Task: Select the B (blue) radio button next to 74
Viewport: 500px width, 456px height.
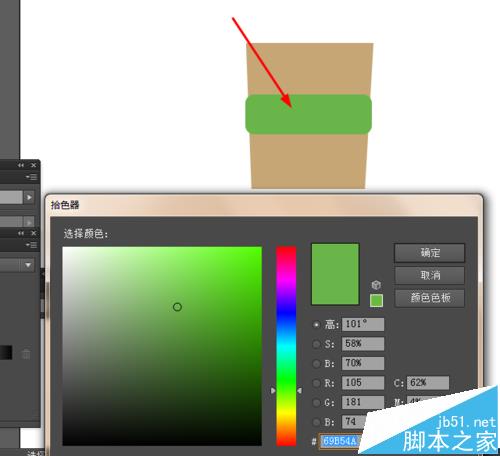Action: 316,422
